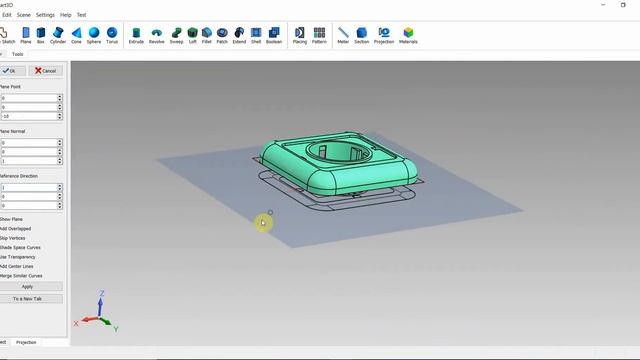This screenshot has height=360, width=640.
Task: Activate the Loft tool
Action: coord(192,35)
